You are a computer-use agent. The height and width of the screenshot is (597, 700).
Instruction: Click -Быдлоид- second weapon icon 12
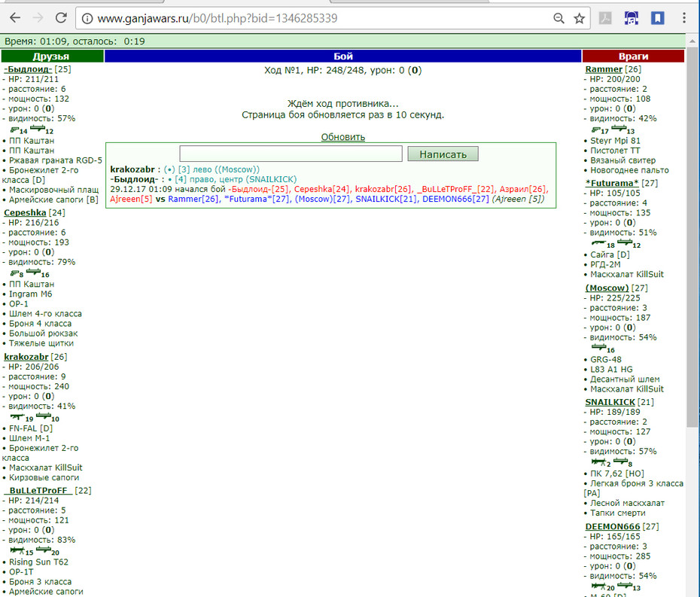[x=38, y=129]
